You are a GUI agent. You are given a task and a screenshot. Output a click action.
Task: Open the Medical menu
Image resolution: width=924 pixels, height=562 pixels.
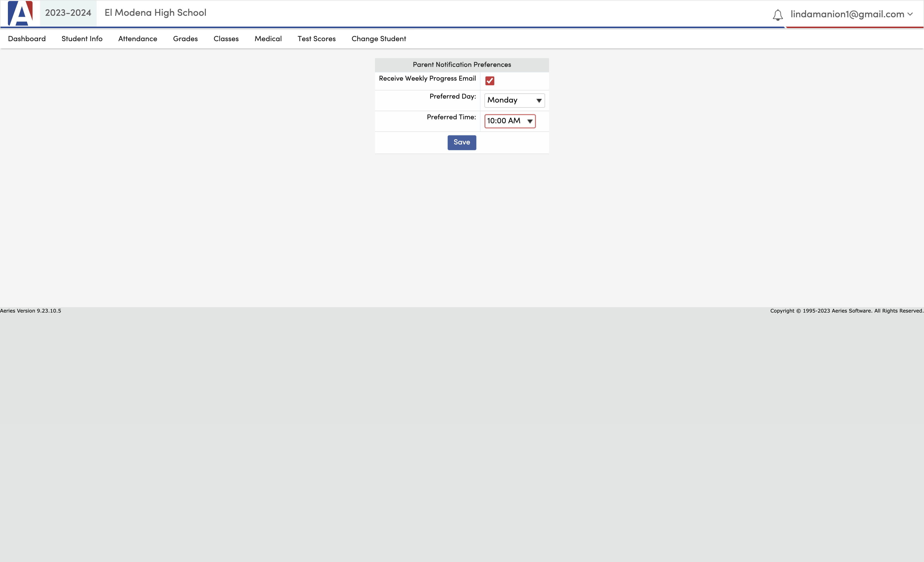point(268,39)
